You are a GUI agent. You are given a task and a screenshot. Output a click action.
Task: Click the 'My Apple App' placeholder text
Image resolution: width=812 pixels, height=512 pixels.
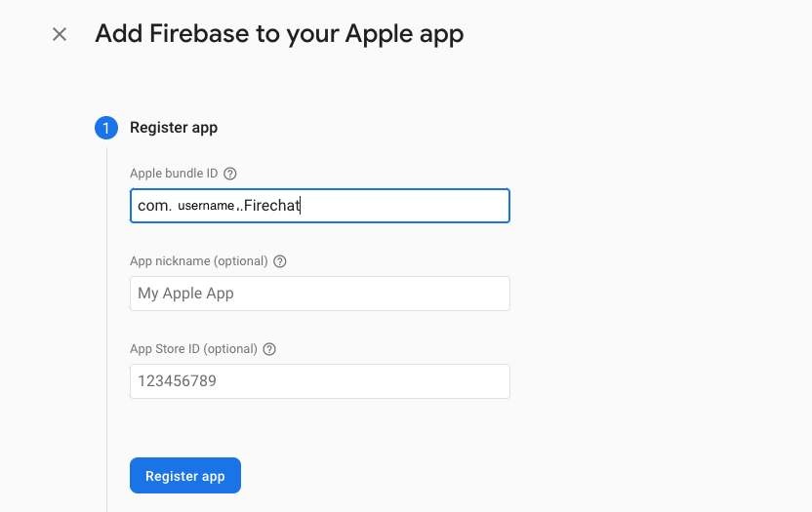tap(185, 294)
